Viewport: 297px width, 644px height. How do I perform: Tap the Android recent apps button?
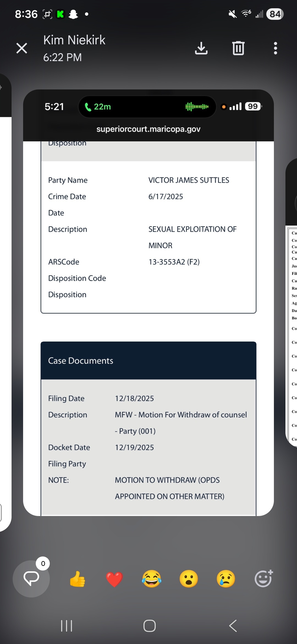[x=66, y=626]
